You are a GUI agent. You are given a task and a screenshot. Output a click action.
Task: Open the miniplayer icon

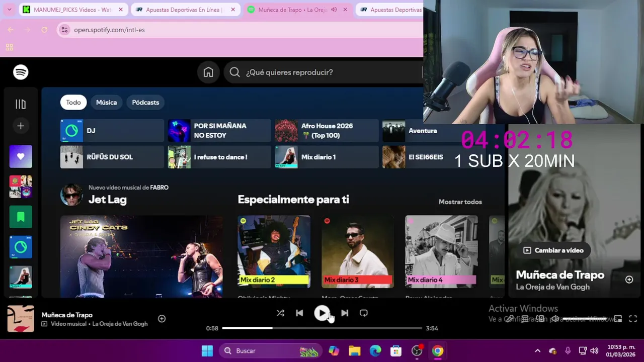pos(618,319)
